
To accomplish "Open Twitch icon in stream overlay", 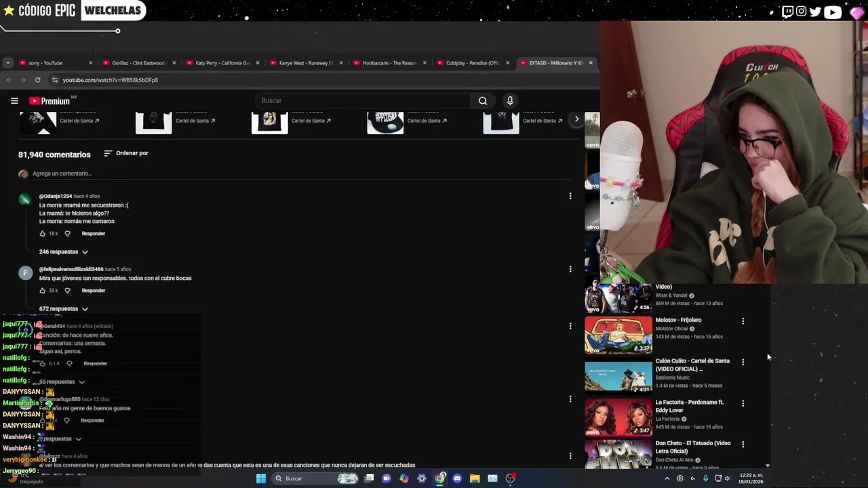I will (x=787, y=11).
